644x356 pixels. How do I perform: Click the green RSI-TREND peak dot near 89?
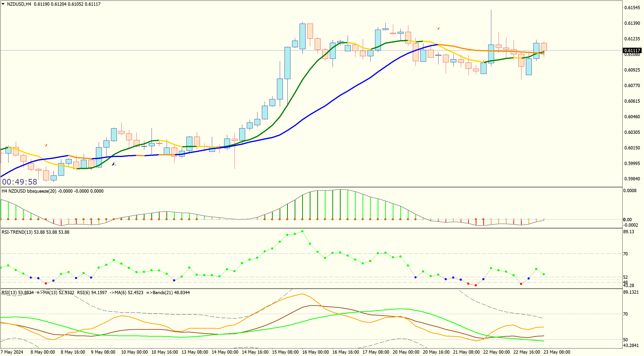(x=302, y=231)
